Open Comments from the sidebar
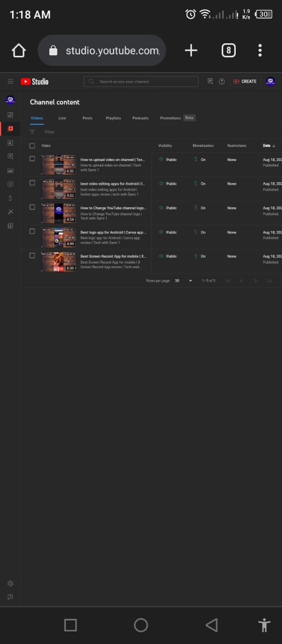The width and height of the screenshot is (282, 644). pos(10,156)
